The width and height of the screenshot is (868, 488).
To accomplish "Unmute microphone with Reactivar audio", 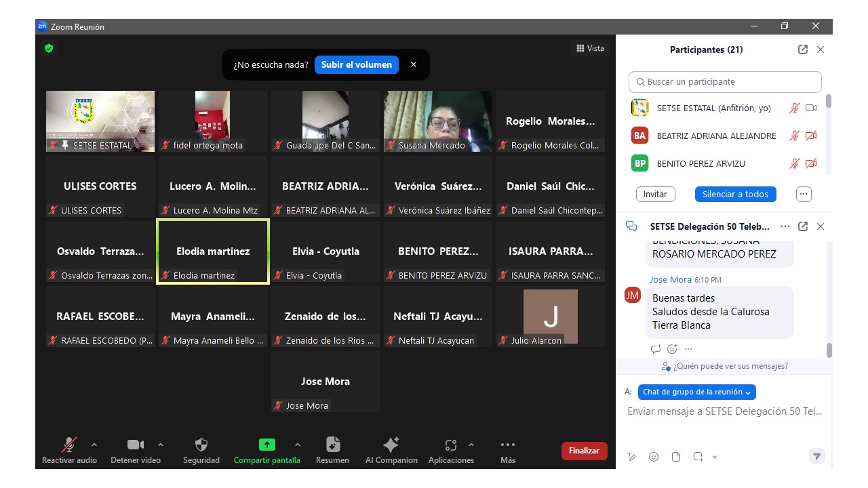I will coord(69,445).
